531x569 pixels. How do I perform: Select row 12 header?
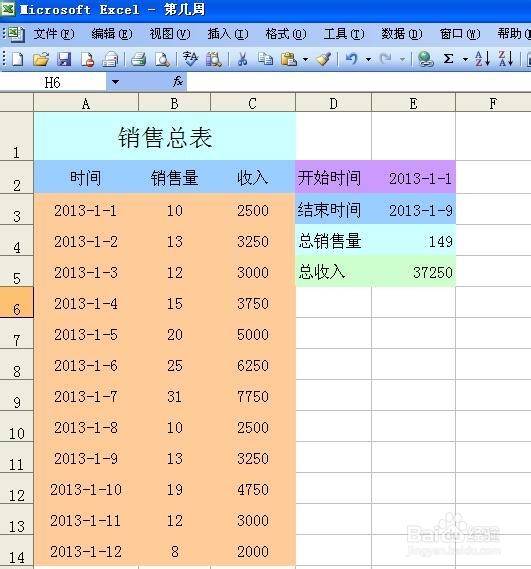[17, 489]
